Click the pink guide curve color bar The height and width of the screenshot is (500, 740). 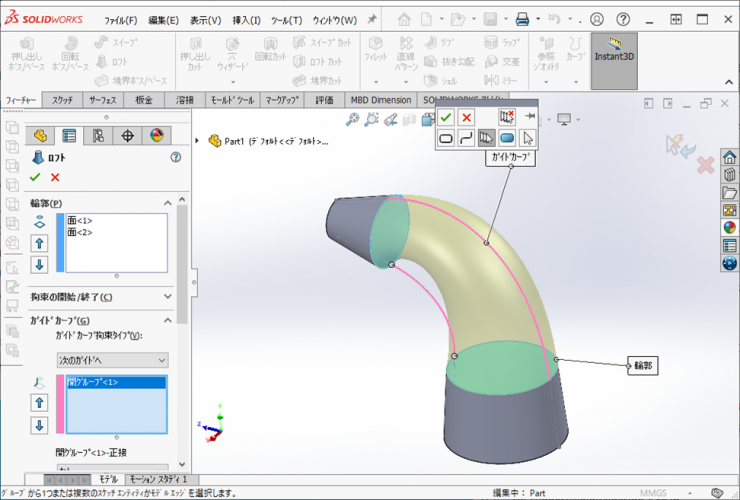point(60,405)
